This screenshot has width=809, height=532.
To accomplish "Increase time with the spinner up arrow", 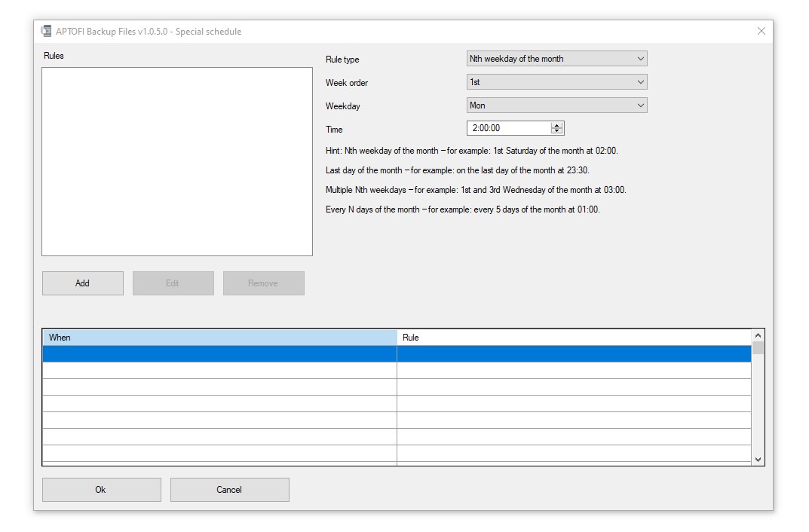I will coord(557,125).
